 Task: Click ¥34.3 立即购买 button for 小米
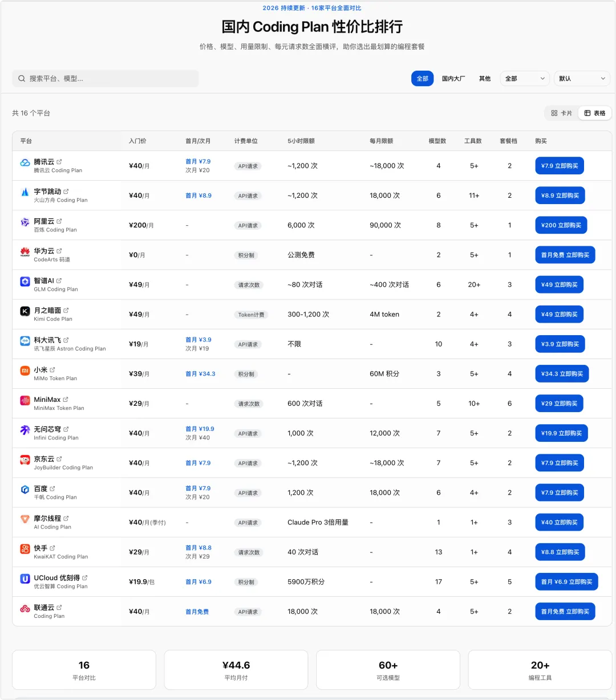[562, 374]
